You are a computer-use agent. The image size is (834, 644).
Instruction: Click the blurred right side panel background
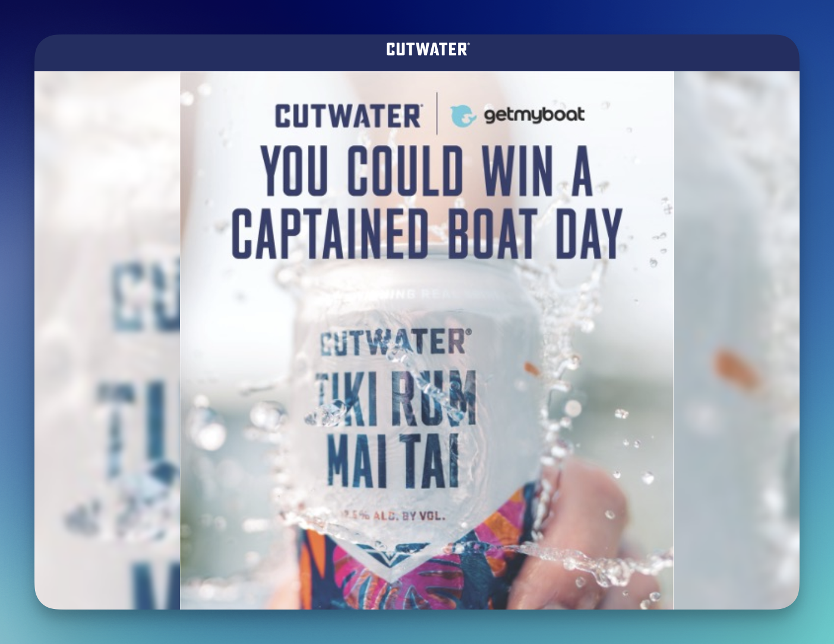coord(737,340)
